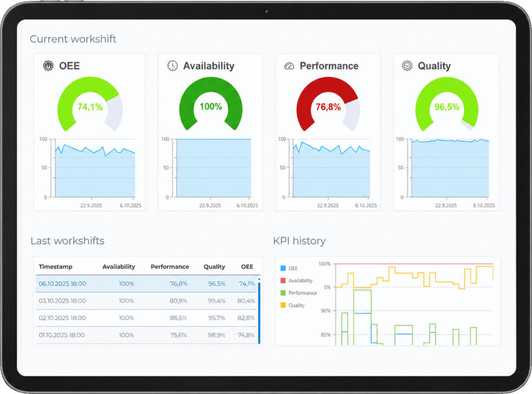
Task: Click the OEE label in KPI legend
Action: (x=293, y=268)
